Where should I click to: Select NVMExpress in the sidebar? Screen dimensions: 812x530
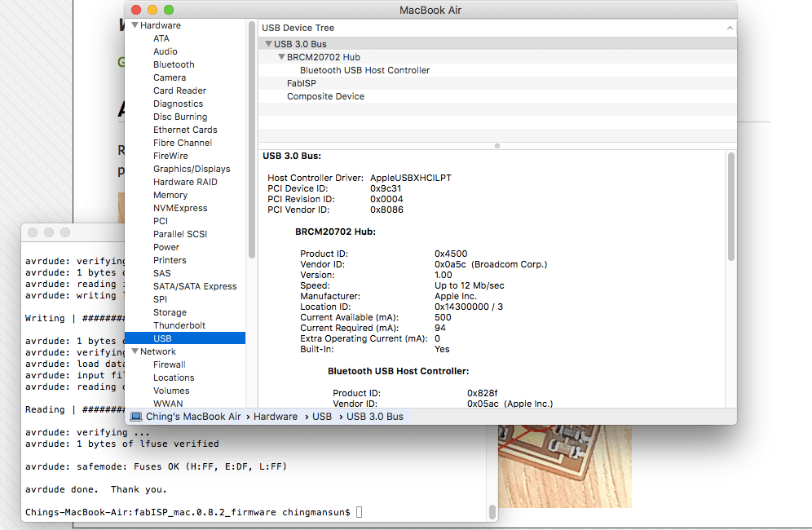tap(179, 208)
